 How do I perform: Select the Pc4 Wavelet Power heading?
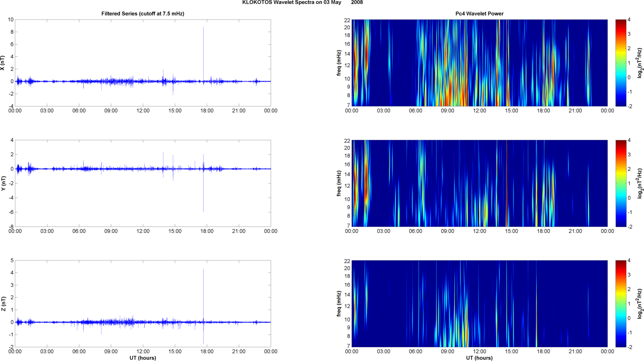tap(479, 14)
